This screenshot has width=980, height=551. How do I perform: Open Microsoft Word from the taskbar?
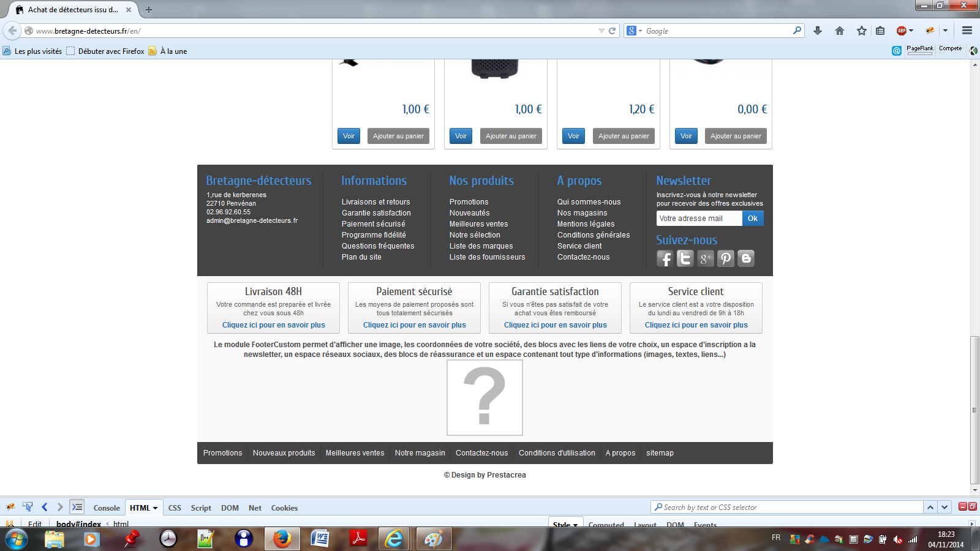(319, 539)
